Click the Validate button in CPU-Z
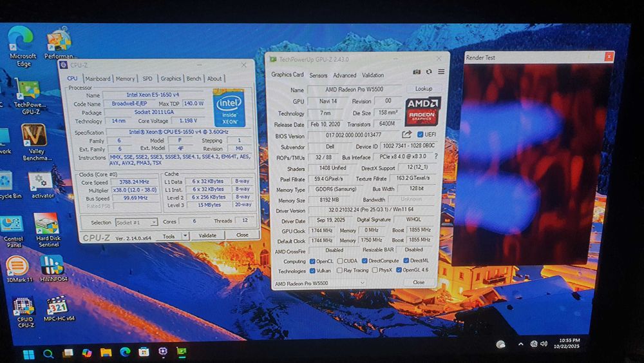This screenshot has height=363, width=644. click(x=207, y=235)
